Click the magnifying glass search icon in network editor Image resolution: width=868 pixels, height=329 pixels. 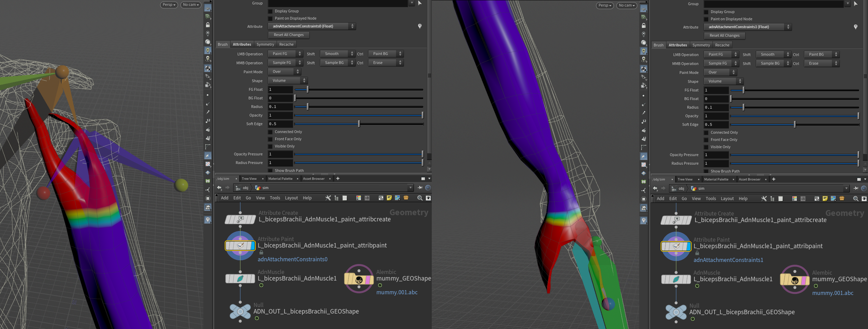[x=419, y=198]
